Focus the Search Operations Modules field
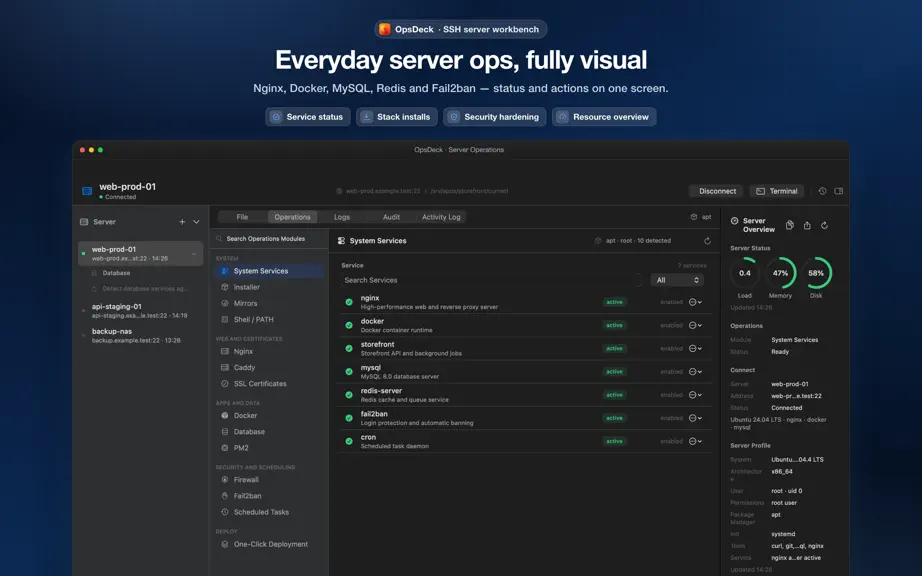Image resolution: width=922 pixels, height=576 pixels. [x=269, y=239]
